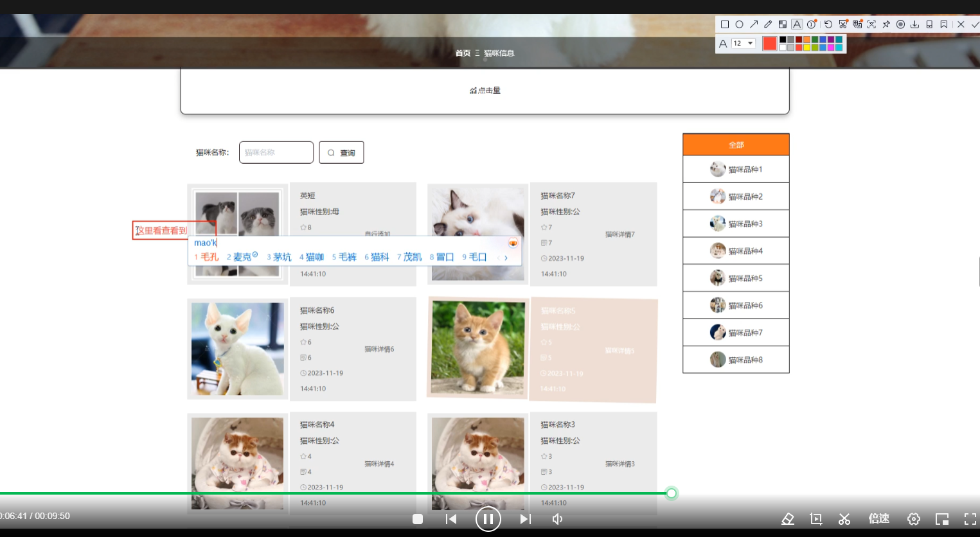Undo the last annotation
980x537 pixels.
coord(828,24)
